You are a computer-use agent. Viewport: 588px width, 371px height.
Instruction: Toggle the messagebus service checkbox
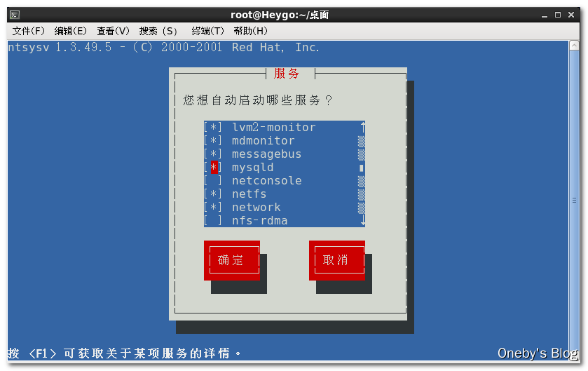213,154
